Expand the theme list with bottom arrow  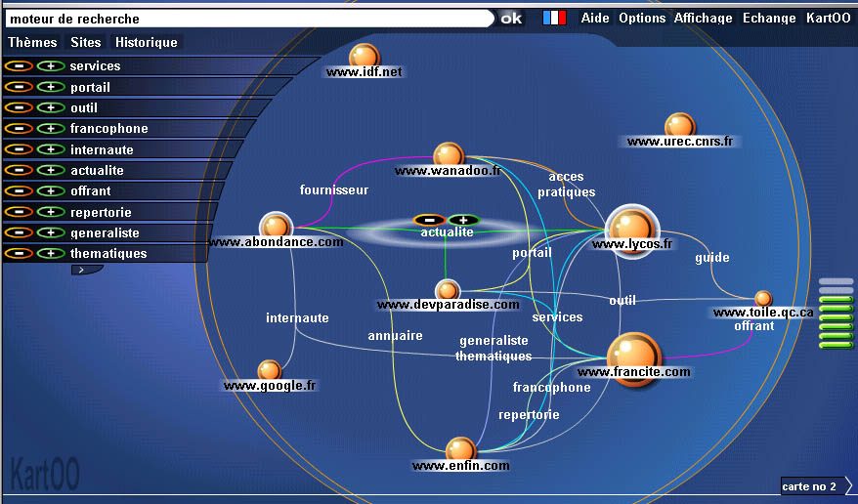pos(82,270)
